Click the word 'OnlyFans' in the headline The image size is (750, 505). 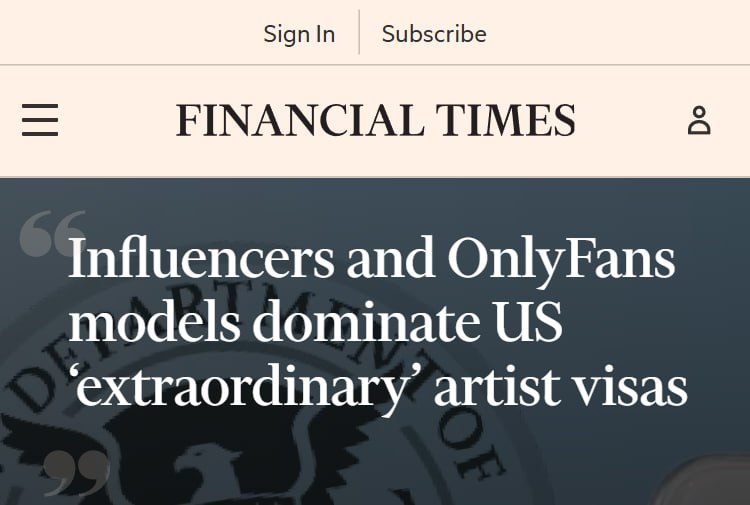pos(561,260)
